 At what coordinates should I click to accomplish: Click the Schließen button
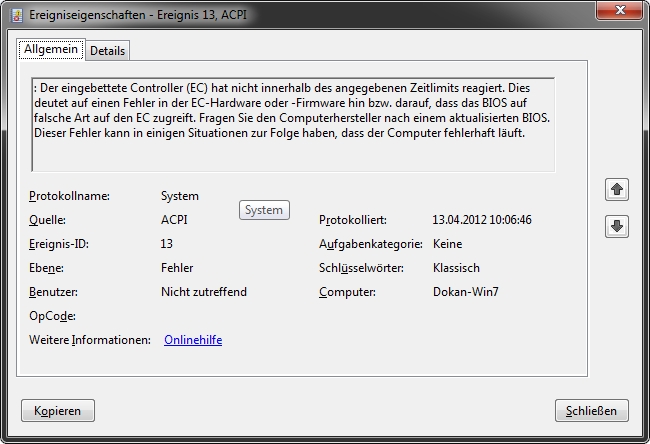pos(591,410)
